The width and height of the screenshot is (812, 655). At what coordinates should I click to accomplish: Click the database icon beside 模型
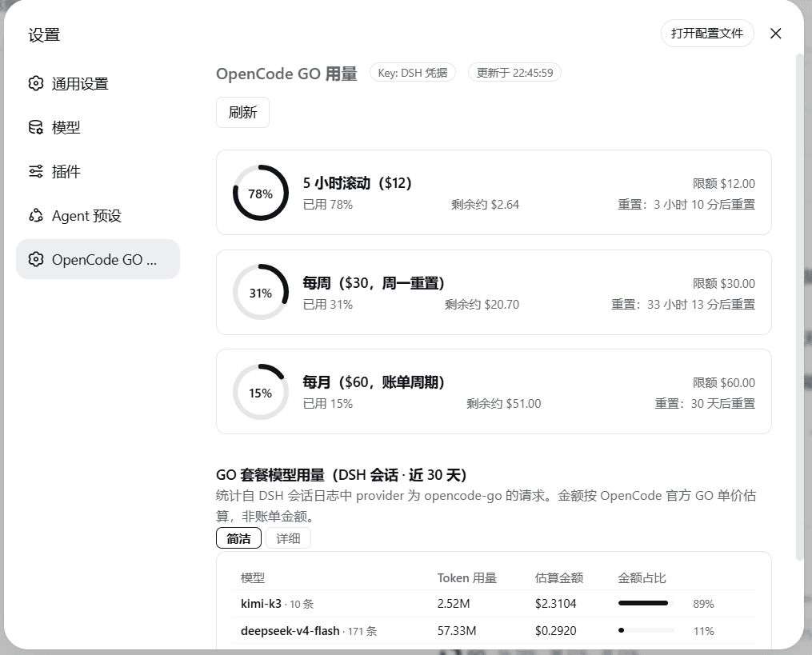click(x=36, y=127)
